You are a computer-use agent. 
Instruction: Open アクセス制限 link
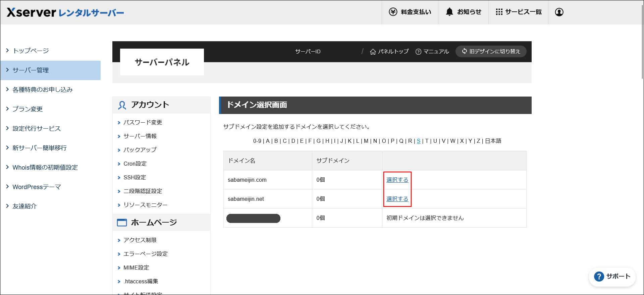[140, 240]
